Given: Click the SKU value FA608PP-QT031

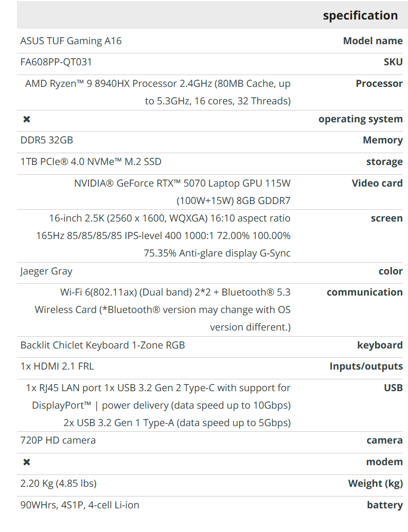Looking at the screenshot, I should point(57,62).
